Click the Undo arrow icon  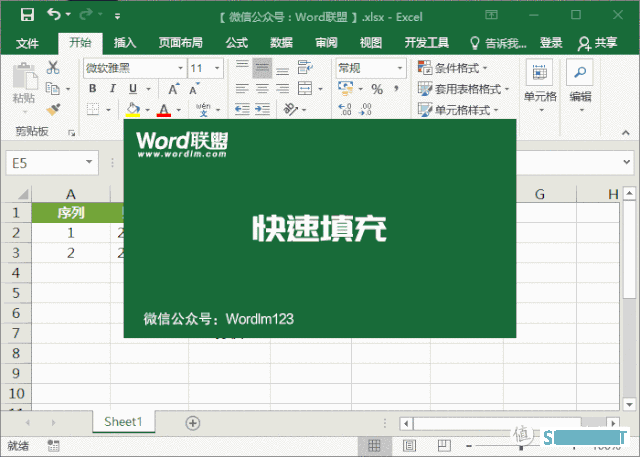click(53, 15)
